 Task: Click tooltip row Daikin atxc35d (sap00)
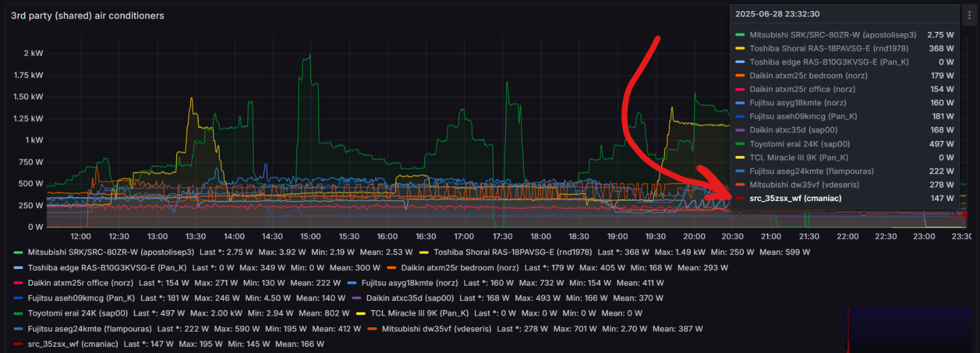coord(845,130)
